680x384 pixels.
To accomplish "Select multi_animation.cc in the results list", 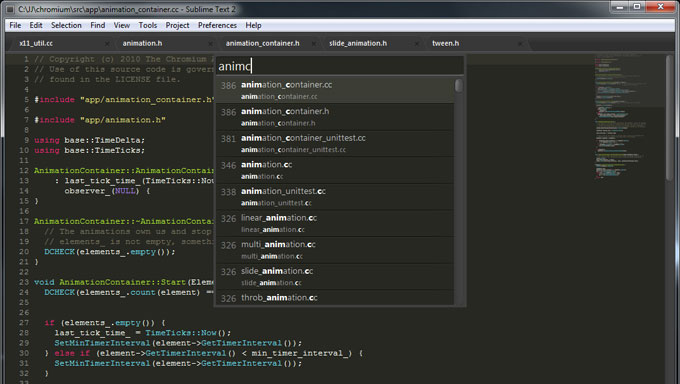I will 335,250.
